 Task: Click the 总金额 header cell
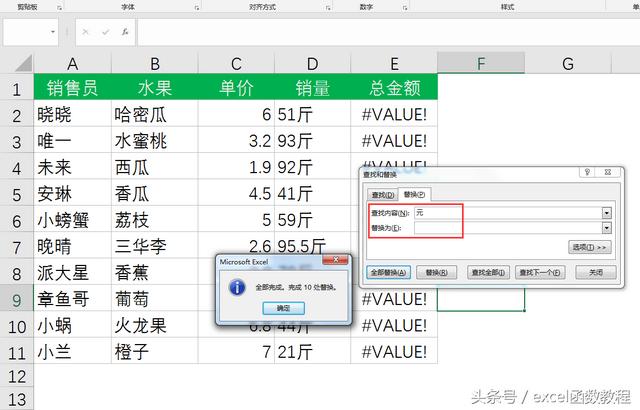394,87
